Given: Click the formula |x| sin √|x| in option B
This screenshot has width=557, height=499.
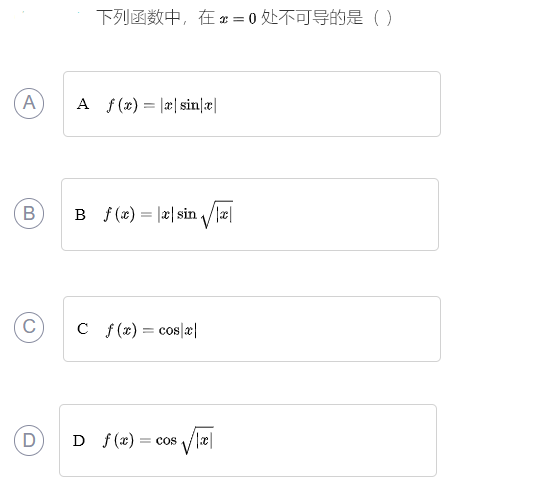Looking at the screenshot, I should (195, 214).
